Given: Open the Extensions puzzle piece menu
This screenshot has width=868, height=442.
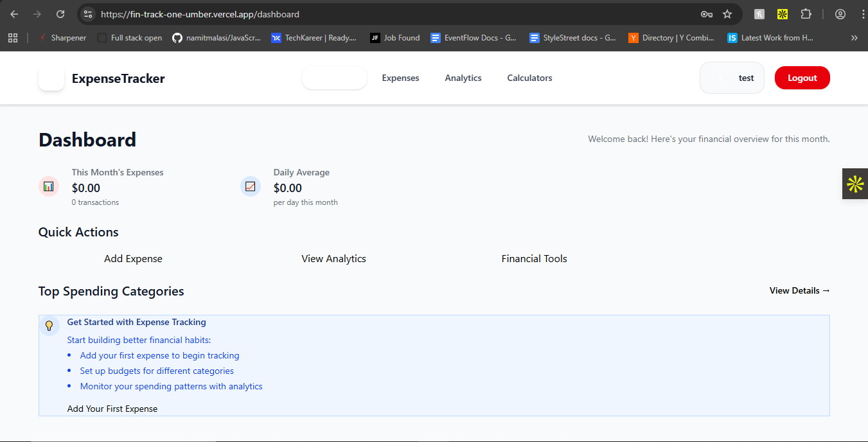Looking at the screenshot, I should click(806, 14).
